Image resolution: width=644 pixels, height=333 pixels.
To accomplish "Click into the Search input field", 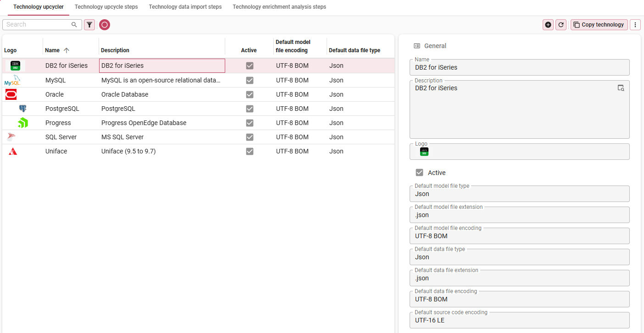I will [x=38, y=25].
